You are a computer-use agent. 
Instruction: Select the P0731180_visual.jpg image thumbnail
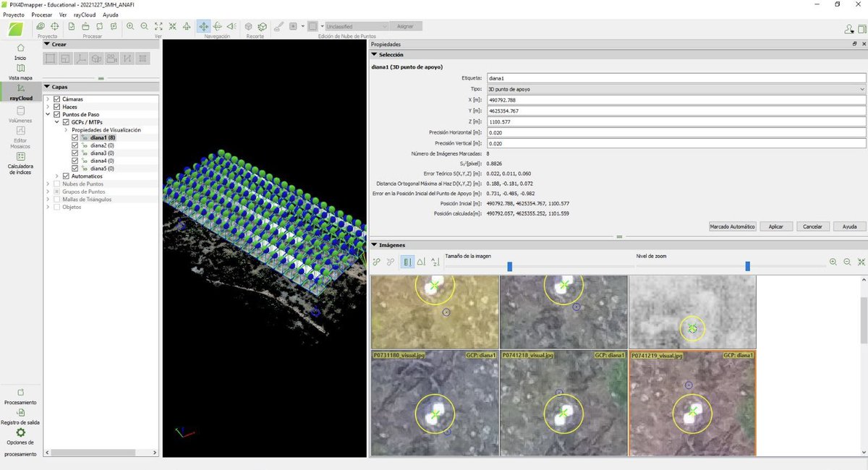pyautogui.click(x=434, y=403)
